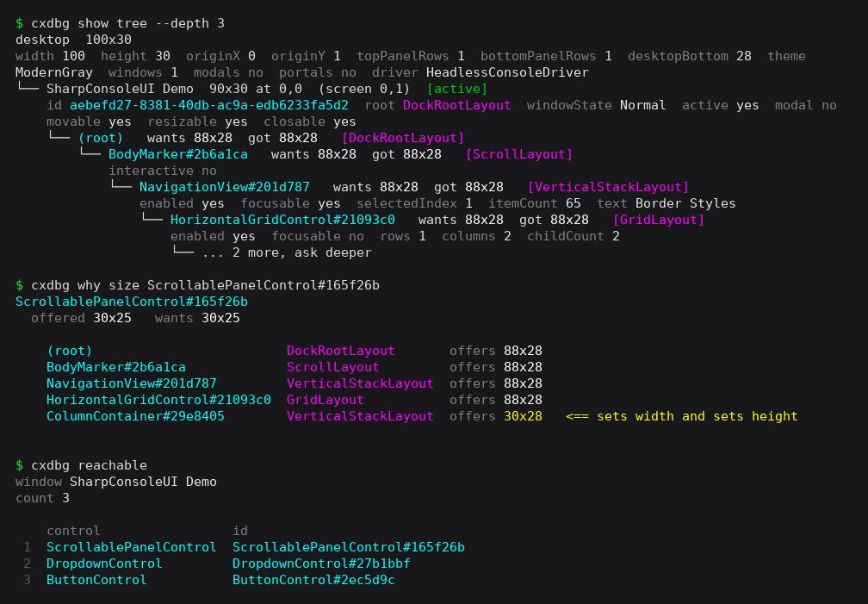Click ScrollablePanelControl in row 1 control column

point(132,547)
